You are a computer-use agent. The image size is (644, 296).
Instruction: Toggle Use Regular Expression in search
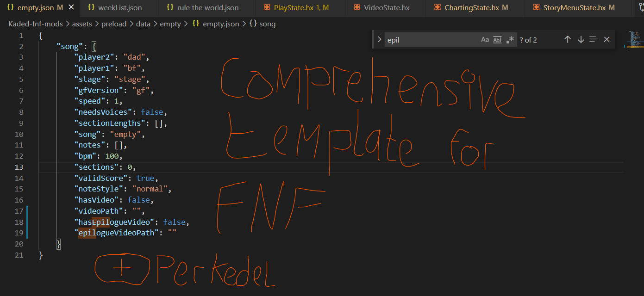[x=510, y=40]
